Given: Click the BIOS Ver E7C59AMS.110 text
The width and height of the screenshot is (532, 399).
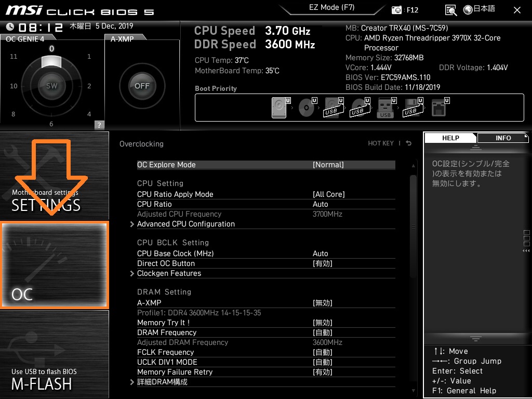Looking at the screenshot, I should click(388, 77).
